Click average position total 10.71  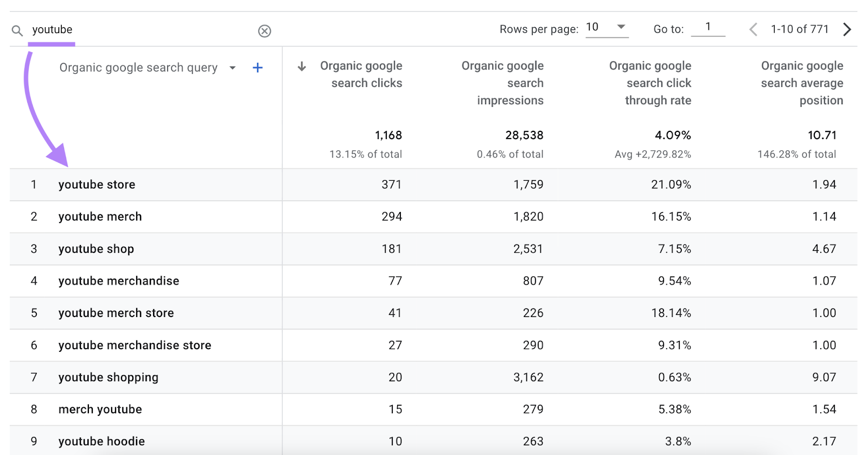coord(822,135)
